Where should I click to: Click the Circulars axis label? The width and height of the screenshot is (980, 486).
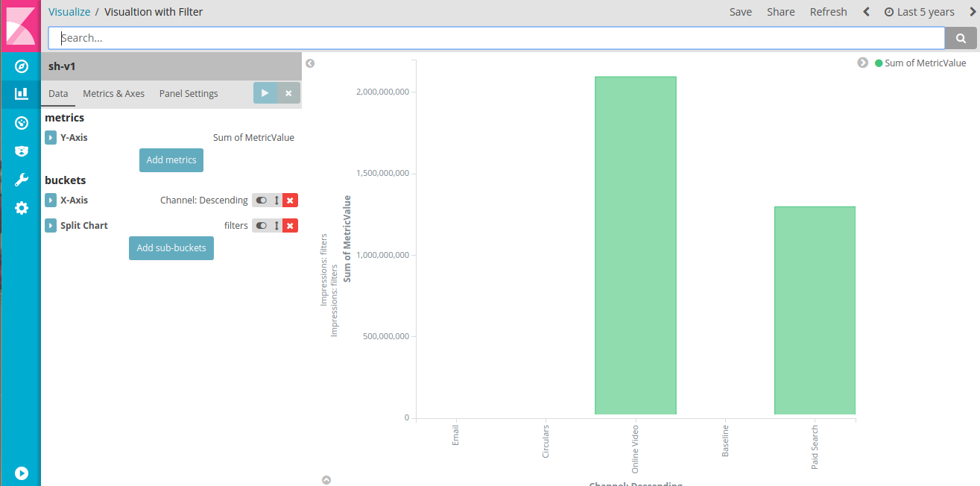coord(546,441)
